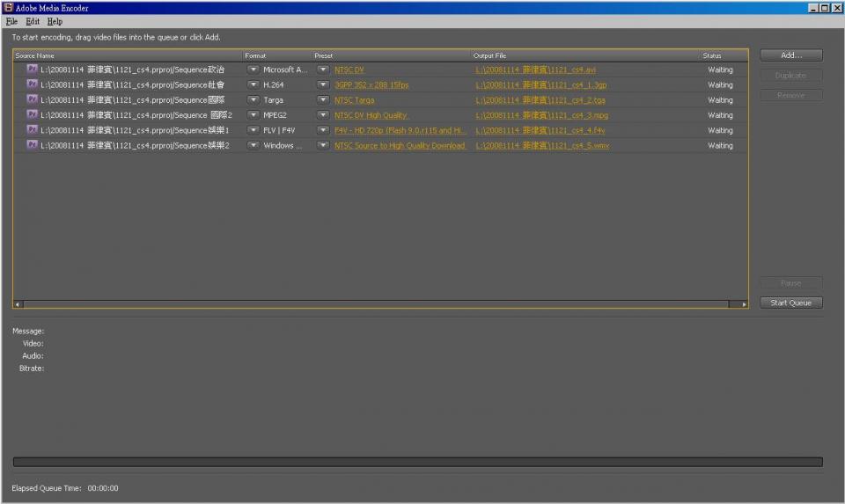Click the 1121_cs4_3.mpg output file link
This screenshot has height=504, width=845.
[540, 115]
